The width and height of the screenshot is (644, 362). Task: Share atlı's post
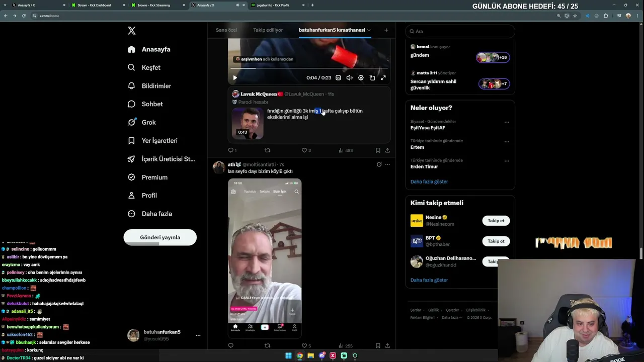point(387,346)
